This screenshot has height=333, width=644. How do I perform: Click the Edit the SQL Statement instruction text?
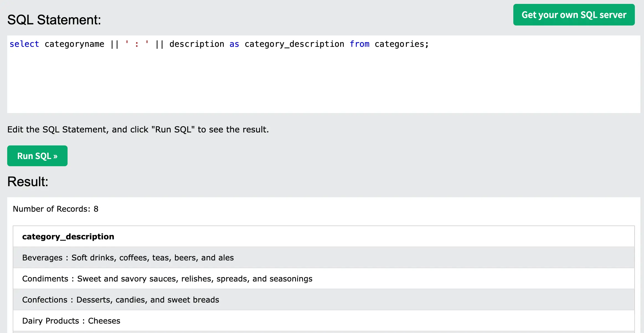(x=138, y=130)
